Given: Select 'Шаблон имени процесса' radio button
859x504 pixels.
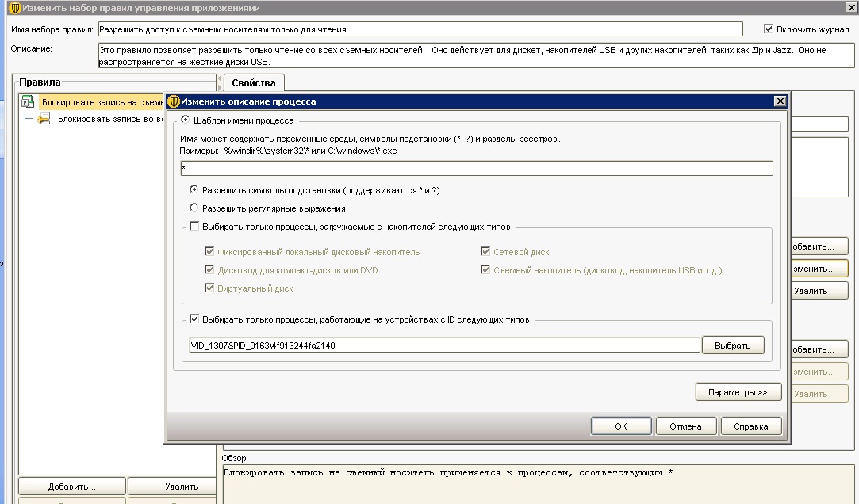Looking at the screenshot, I should tap(185, 120).
